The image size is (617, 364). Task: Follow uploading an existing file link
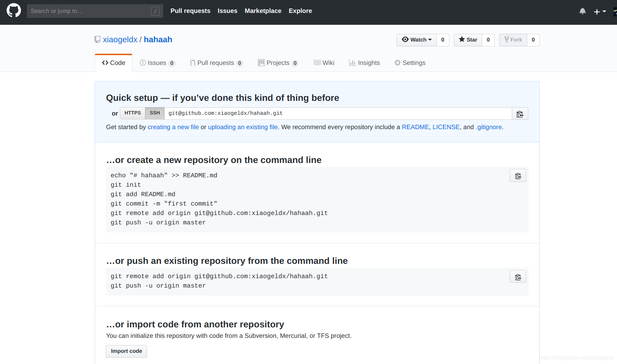tap(243, 127)
